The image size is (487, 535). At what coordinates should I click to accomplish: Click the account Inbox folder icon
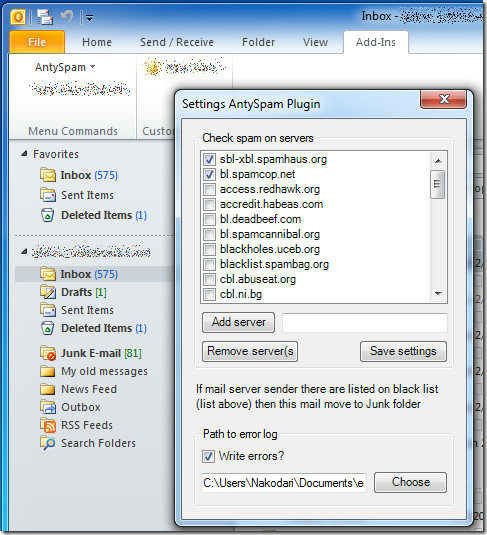click(x=48, y=274)
